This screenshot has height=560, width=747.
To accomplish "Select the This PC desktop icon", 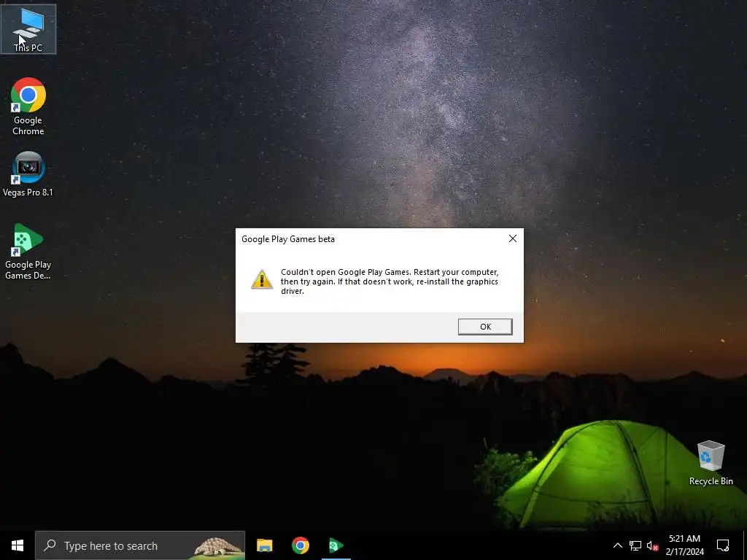I will click(x=28, y=29).
